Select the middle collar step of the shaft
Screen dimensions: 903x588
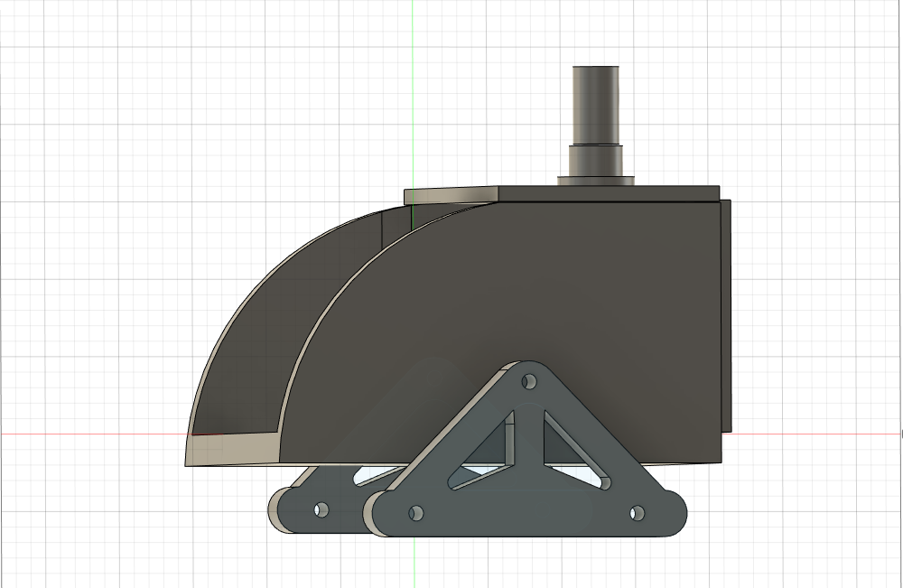tap(596, 160)
